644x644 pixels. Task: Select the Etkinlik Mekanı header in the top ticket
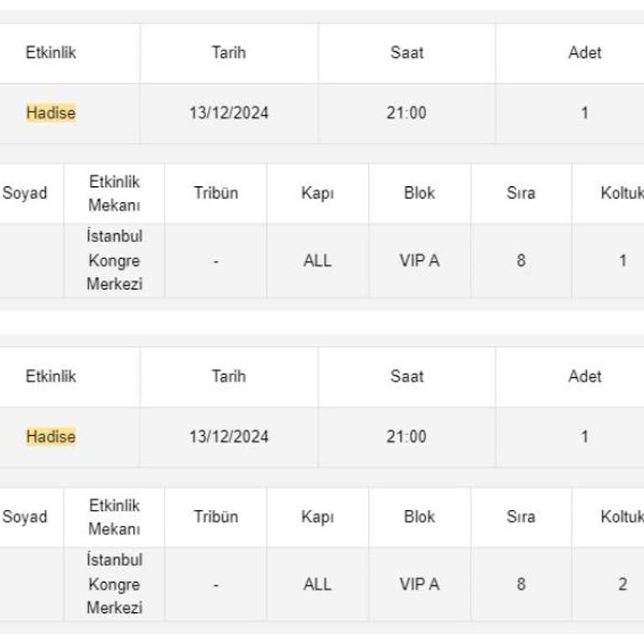(x=114, y=193)
